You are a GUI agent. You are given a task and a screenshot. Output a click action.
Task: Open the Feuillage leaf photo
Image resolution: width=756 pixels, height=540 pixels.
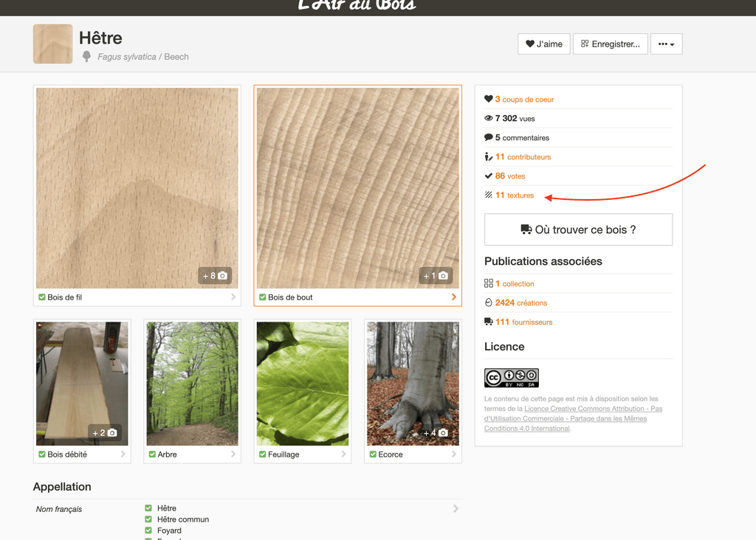coord(302,384)
